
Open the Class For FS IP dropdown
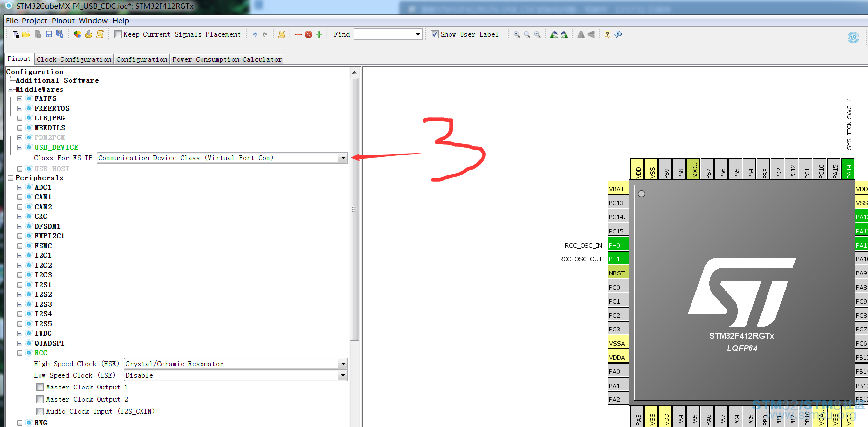tap(343, 158)
